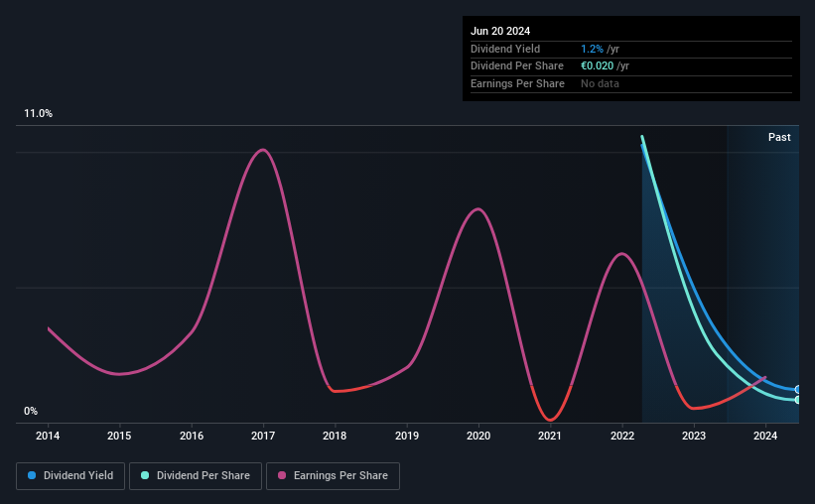The image size is (815, 504).
Task: Select the blue Dividend Yield endpoint marker
Action: (x=797, y=389)
